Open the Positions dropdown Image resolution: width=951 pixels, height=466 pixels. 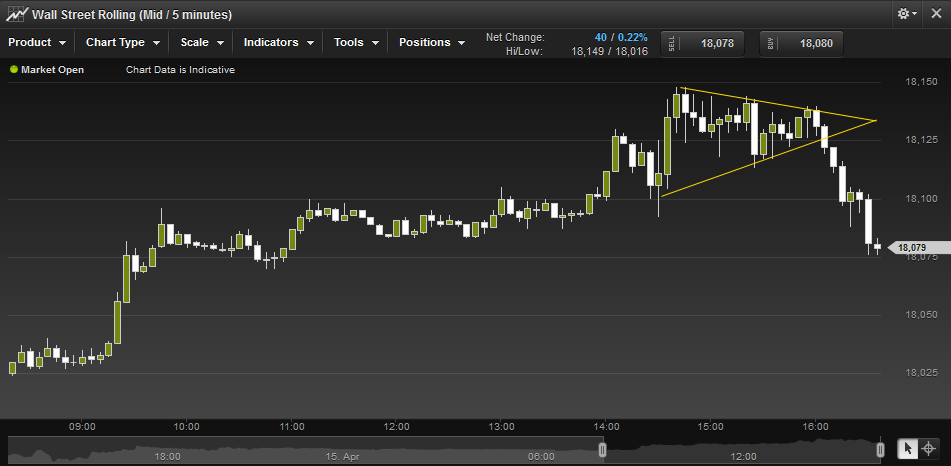432,43
